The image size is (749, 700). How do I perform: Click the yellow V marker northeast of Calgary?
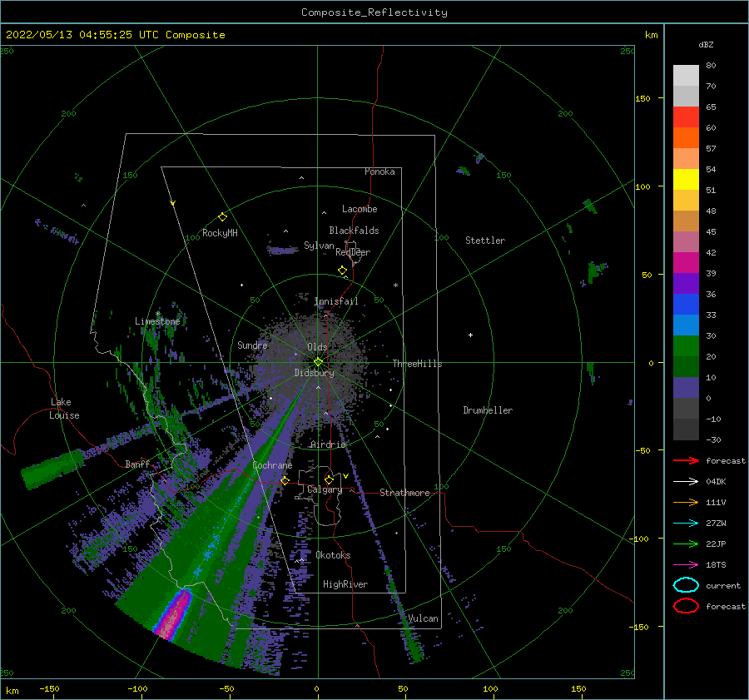[x=345, y=476]
